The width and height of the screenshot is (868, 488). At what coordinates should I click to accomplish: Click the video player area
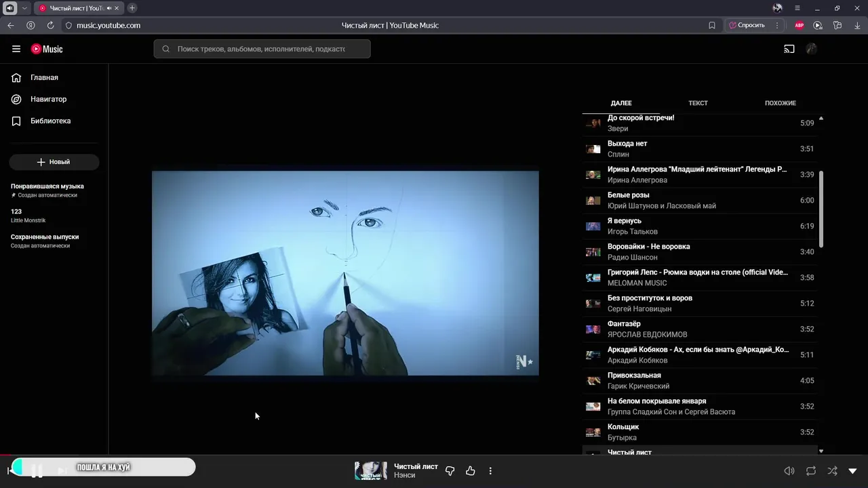point(345,272)
